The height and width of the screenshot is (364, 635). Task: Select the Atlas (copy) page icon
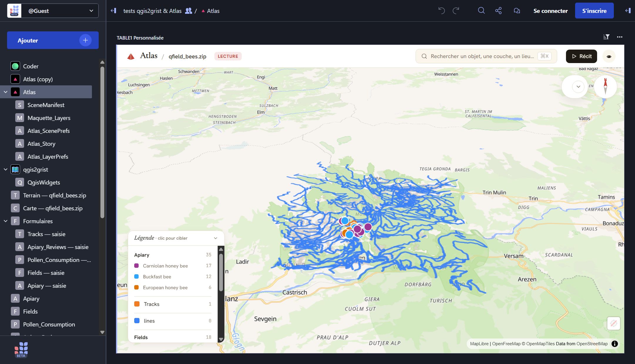(15, 79)
